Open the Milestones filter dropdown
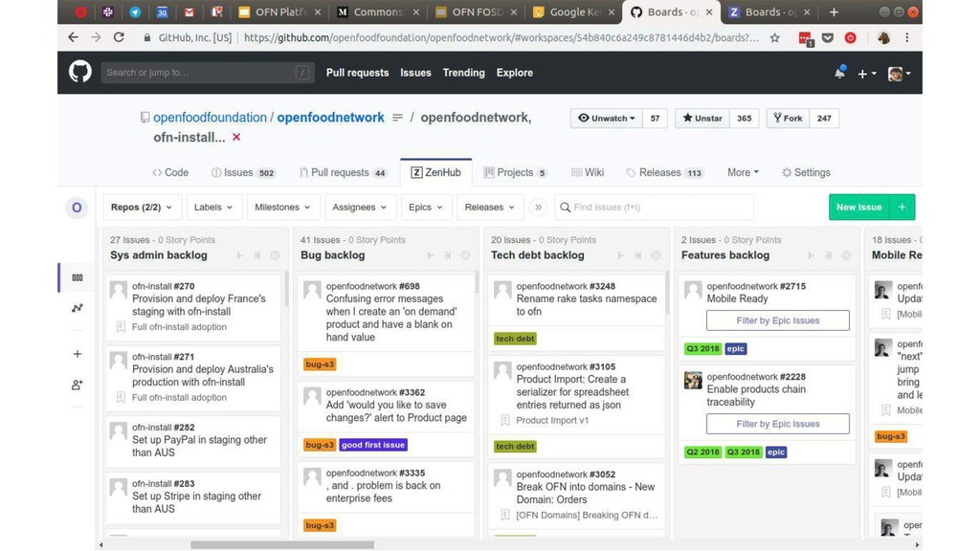The image size is (980, 551). (x=282, y=208)
